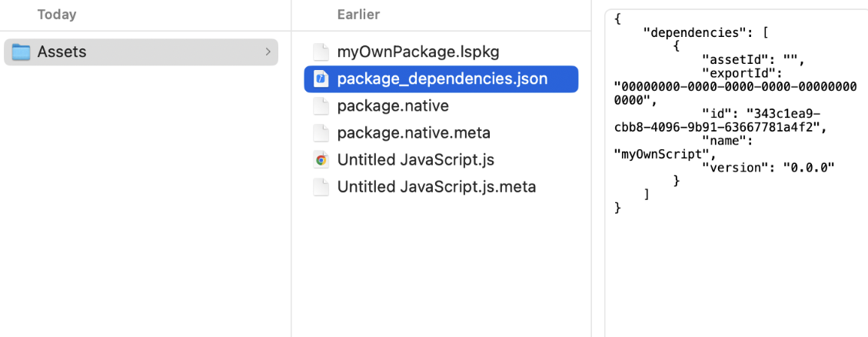Click the package.native.meta document icon

click(321, 133)
